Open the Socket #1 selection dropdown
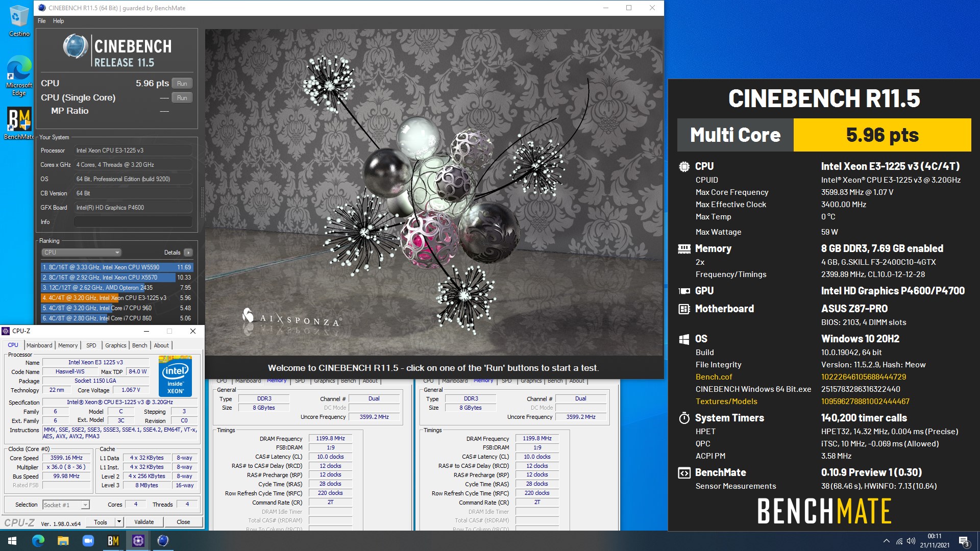This screenshot has width=980, height=551. [x=66, y=505]
